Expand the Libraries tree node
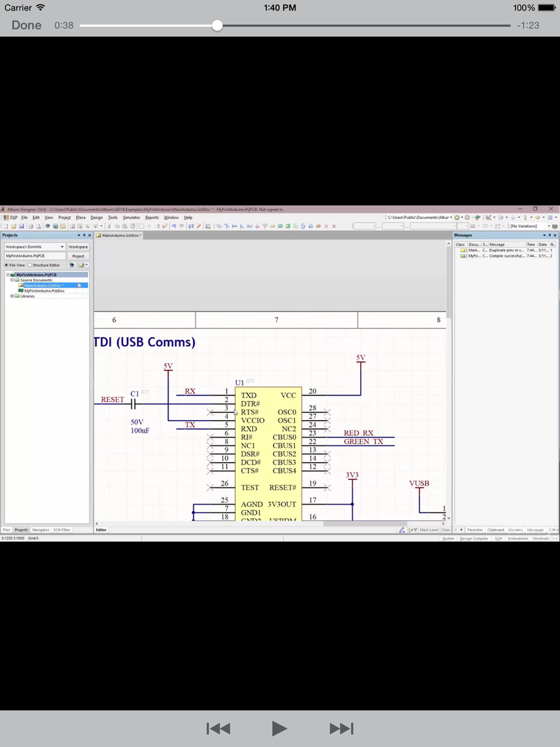The height and width of the screenshot is (747, 560). tap(12, 296)
